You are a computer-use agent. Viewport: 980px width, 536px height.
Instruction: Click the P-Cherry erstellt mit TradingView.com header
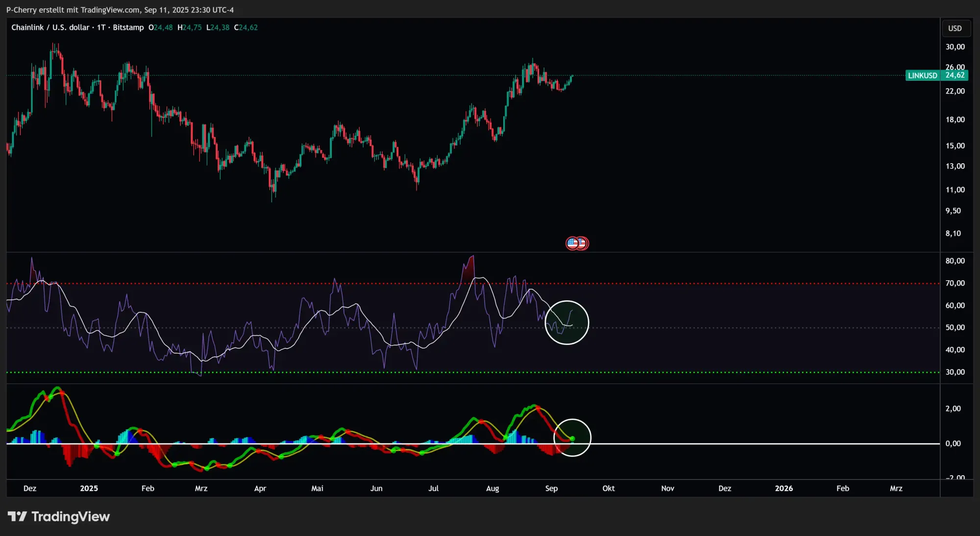click(x=120, y=10)
